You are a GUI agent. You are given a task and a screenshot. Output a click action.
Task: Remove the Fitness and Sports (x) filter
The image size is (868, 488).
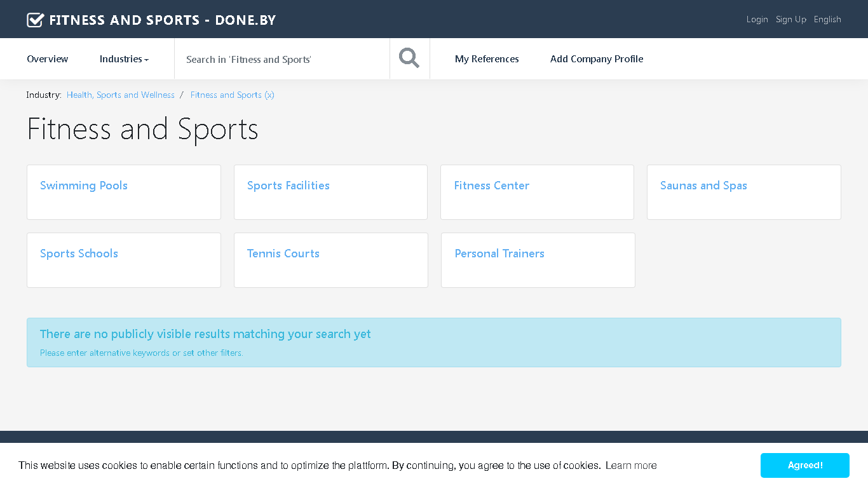[233, 95]
